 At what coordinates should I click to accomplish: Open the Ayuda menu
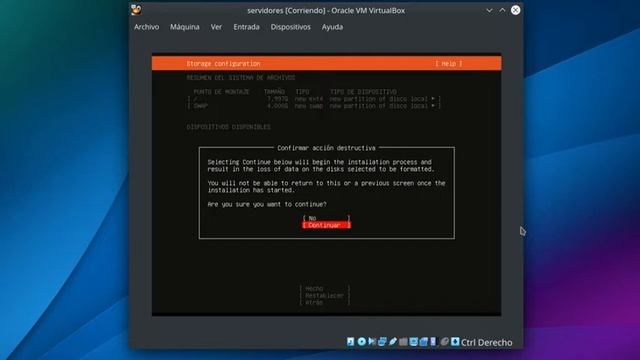(x=332, y=27)
